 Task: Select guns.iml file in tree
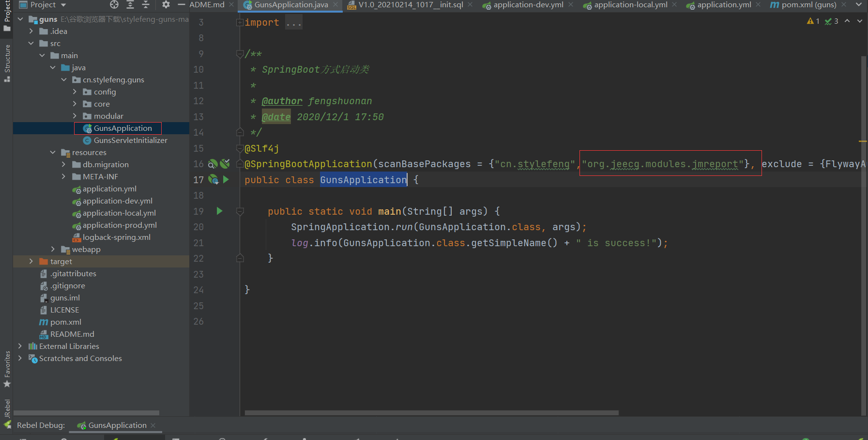[65, 298]
